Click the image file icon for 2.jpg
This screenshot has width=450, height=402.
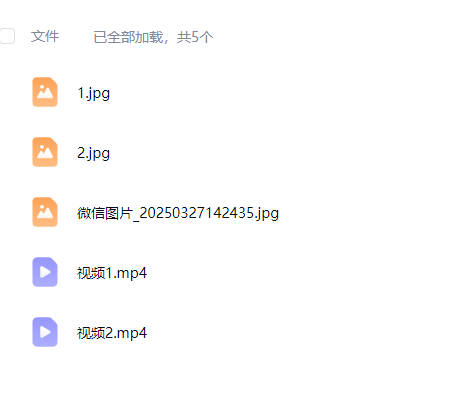coord(45,152)
